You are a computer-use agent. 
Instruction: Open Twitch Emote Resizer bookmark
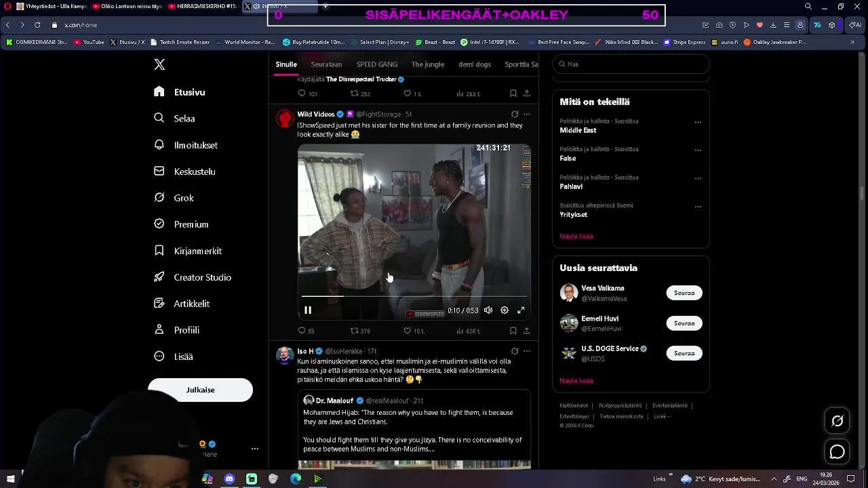click(x=180, y=42)
